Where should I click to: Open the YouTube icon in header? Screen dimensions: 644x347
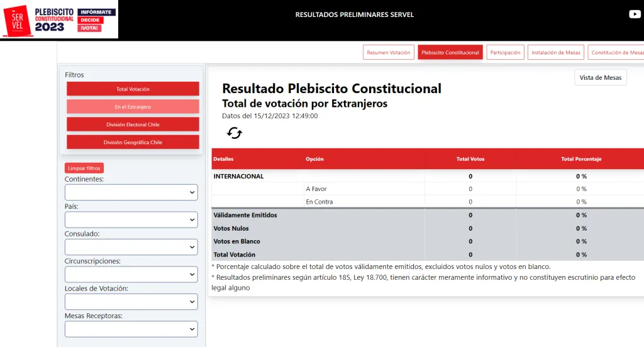coord(635,14)
